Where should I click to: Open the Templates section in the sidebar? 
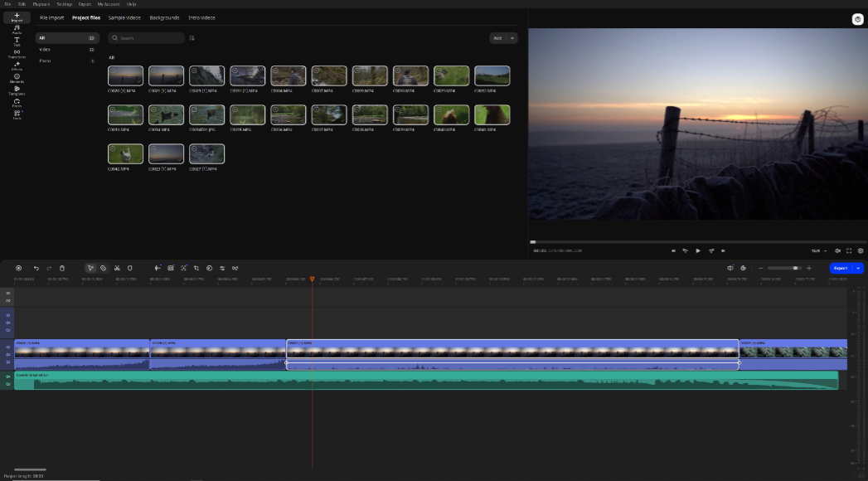[17, 90]
